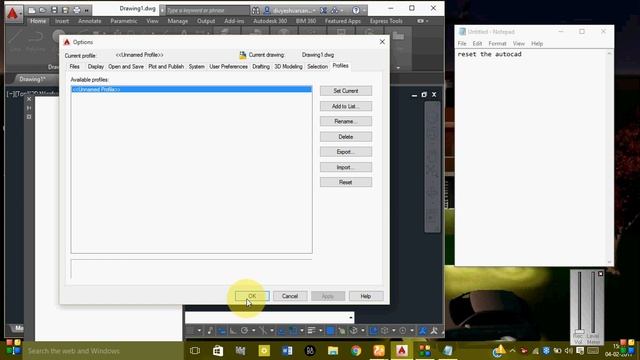Screen dimensions: 640x360
Task: Toggle ortho mode in status bar
Action: coord(232,331)
